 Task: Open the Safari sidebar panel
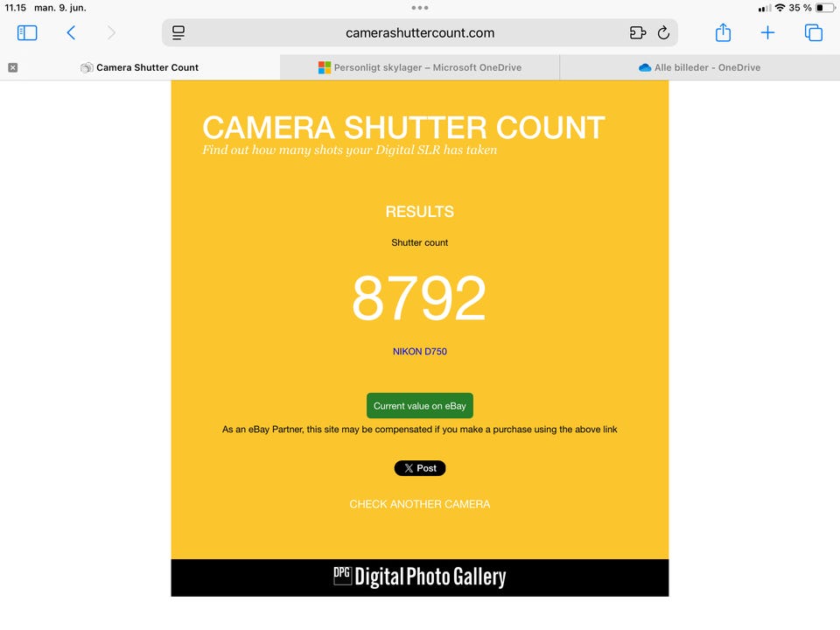tap(27, 32)
